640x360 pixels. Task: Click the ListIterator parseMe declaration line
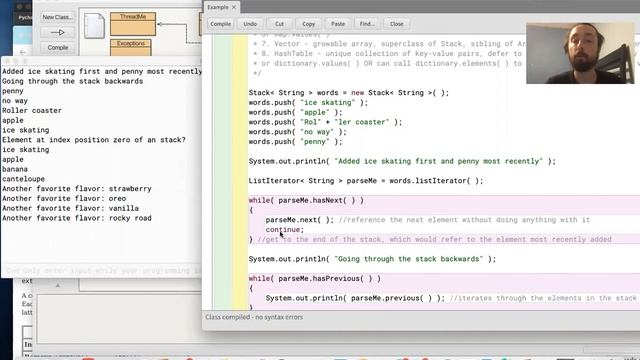[366, 181]
